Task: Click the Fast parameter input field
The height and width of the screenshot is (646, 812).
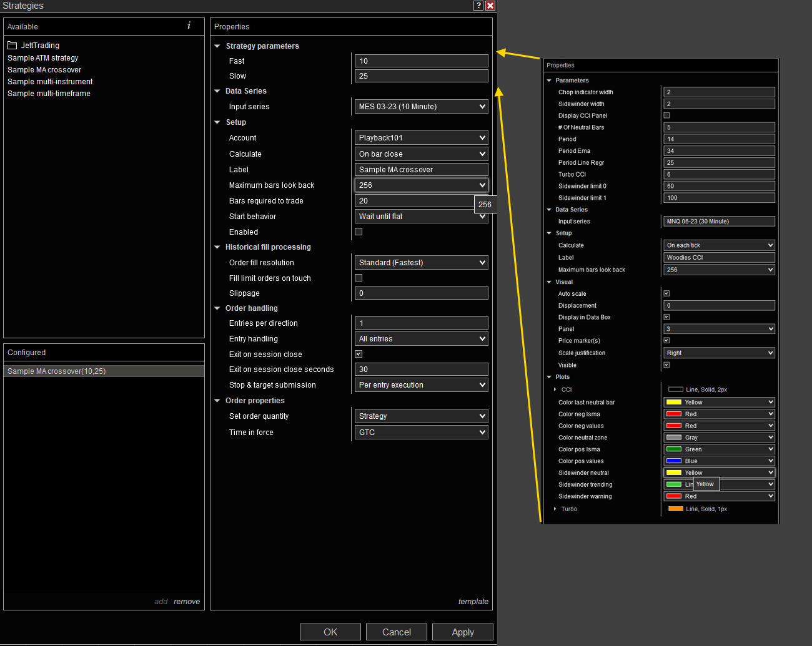Action: [x=422, y=61]
